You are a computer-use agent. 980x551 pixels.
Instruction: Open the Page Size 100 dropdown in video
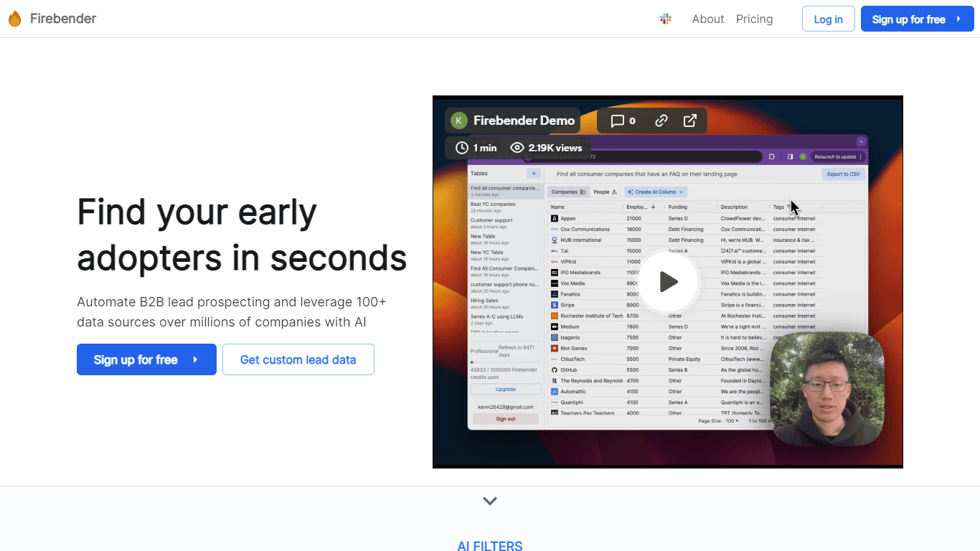click(732, 421)
